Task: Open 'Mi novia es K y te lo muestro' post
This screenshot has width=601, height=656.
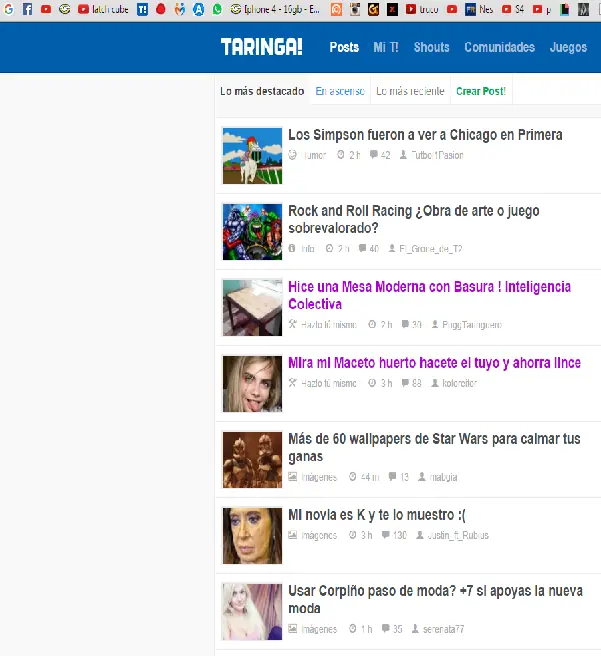Action: point(377,515)
